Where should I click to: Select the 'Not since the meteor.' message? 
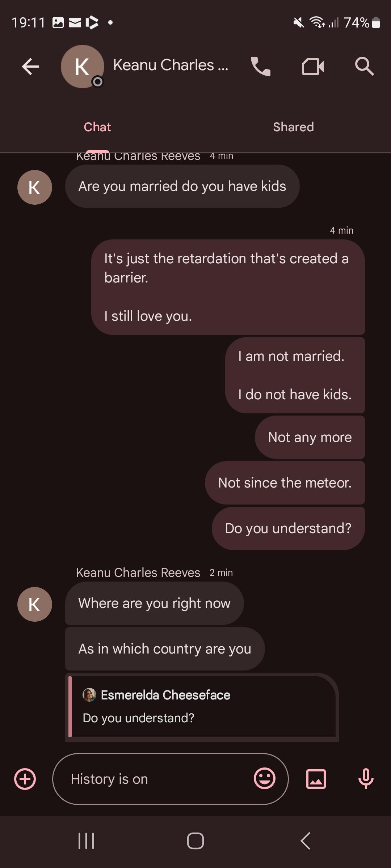coord(285,483)
